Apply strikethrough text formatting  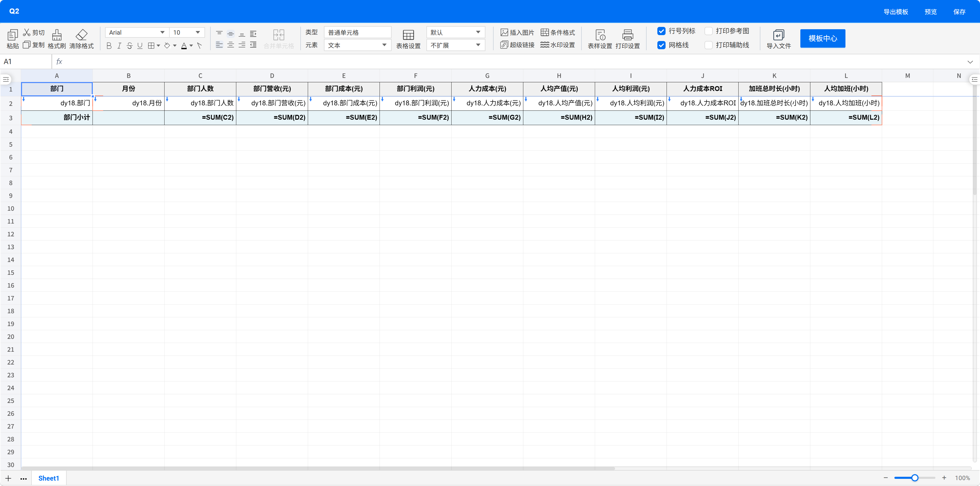tap(129, 46)
